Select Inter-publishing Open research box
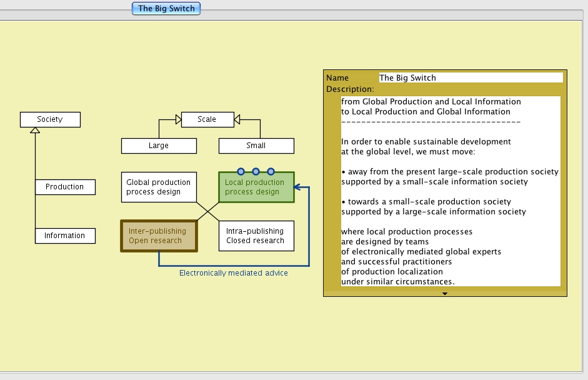 [x=159, y=236]
